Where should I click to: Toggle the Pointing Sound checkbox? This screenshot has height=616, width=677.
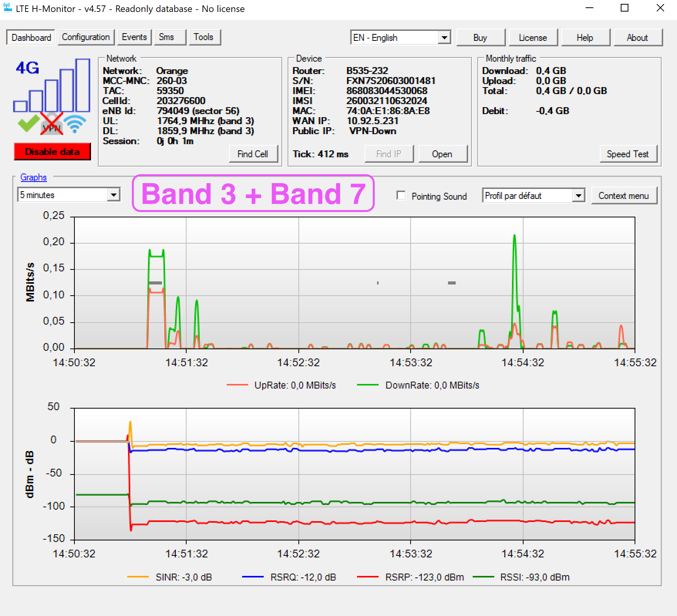click(x=401, y=195)
